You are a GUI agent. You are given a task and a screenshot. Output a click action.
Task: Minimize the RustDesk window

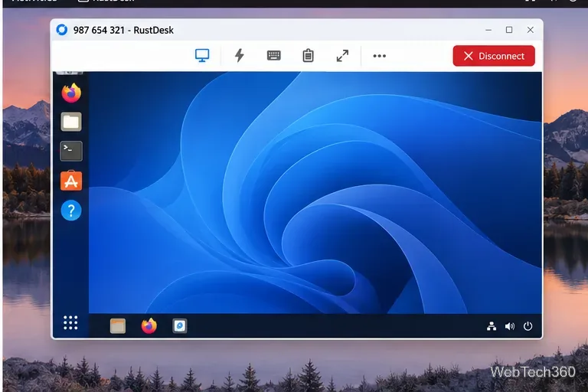pyautogui.click(x=488, y=30)
